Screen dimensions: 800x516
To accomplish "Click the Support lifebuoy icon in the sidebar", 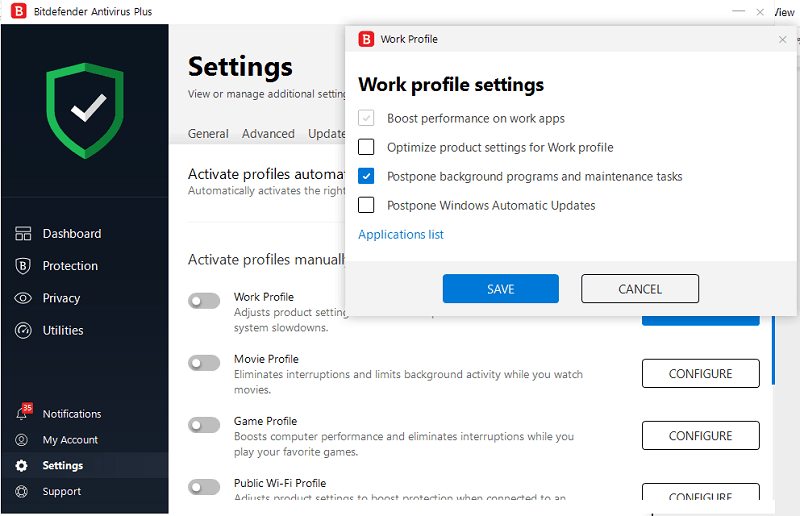I will 21,492.
